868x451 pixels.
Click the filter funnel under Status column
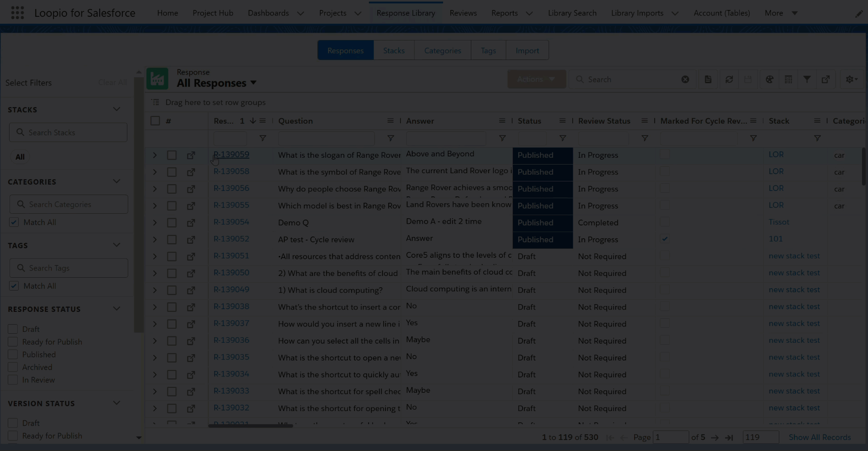(x=563, y=138)
